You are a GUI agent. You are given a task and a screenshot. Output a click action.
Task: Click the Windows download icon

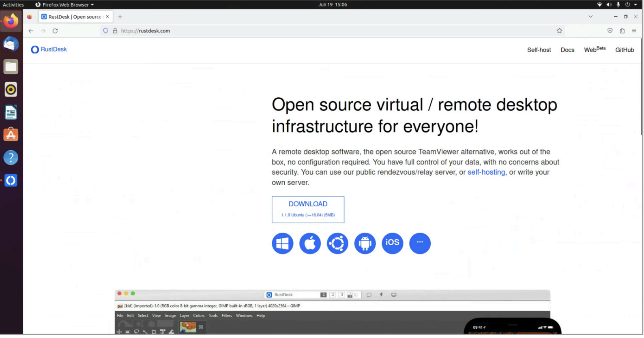coord(282,244)
